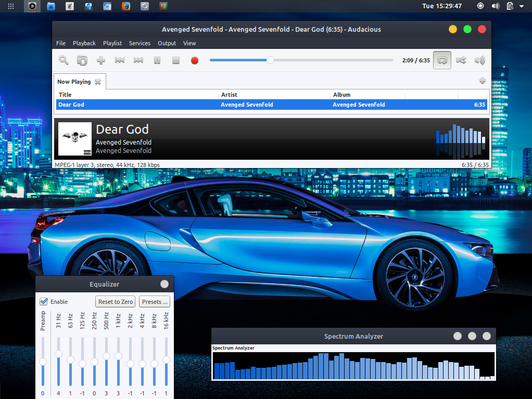This screenshot has height=399, width=532.
Task: Open the volume control icon
Action: pos(479,60)
